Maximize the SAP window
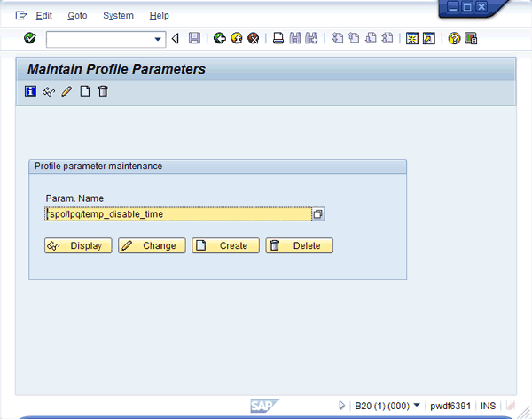The width and height of the screenshot is (532, 419). [467, 7]
